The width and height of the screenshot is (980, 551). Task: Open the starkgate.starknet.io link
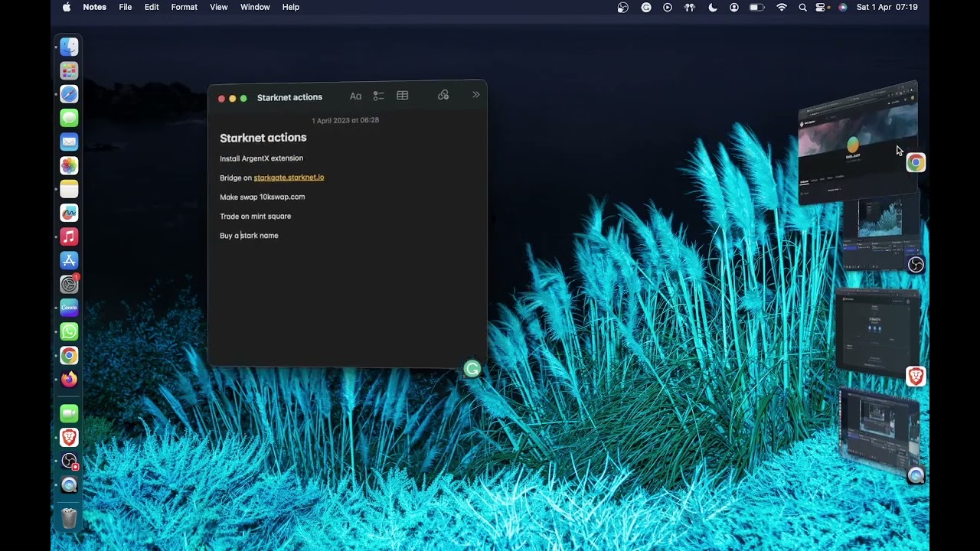[289, 178]
